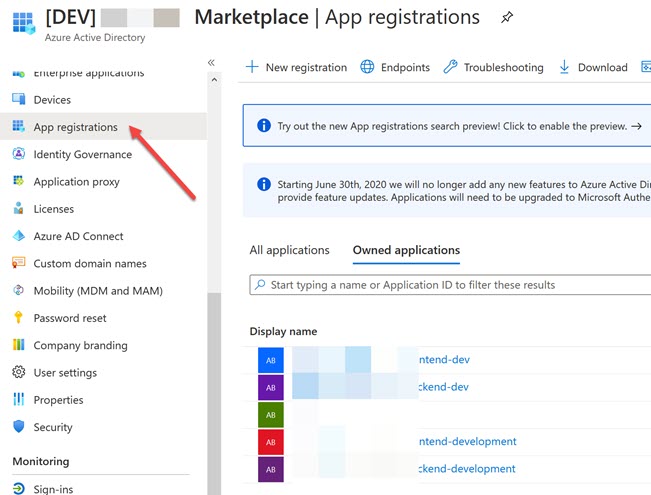Click the plus icon for New registration

(x=252, y=67)
